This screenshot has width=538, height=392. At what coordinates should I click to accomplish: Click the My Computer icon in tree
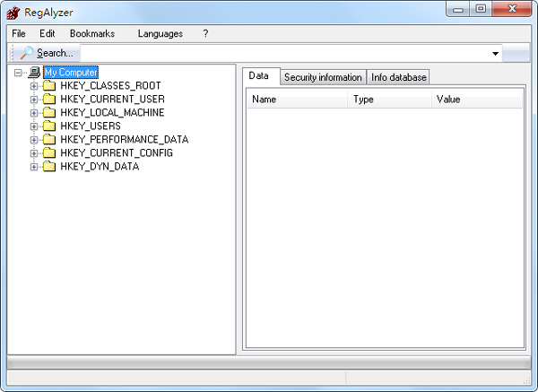click(34, 72)
